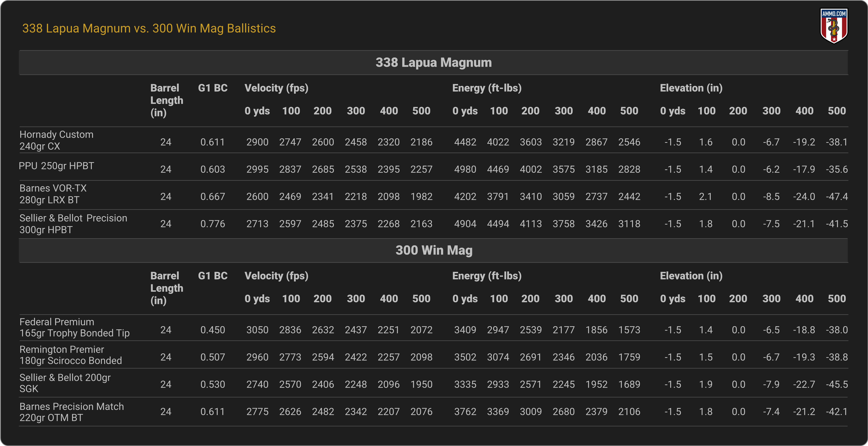Click Sellier & Bellot 200gr velocity 2740

257,384
